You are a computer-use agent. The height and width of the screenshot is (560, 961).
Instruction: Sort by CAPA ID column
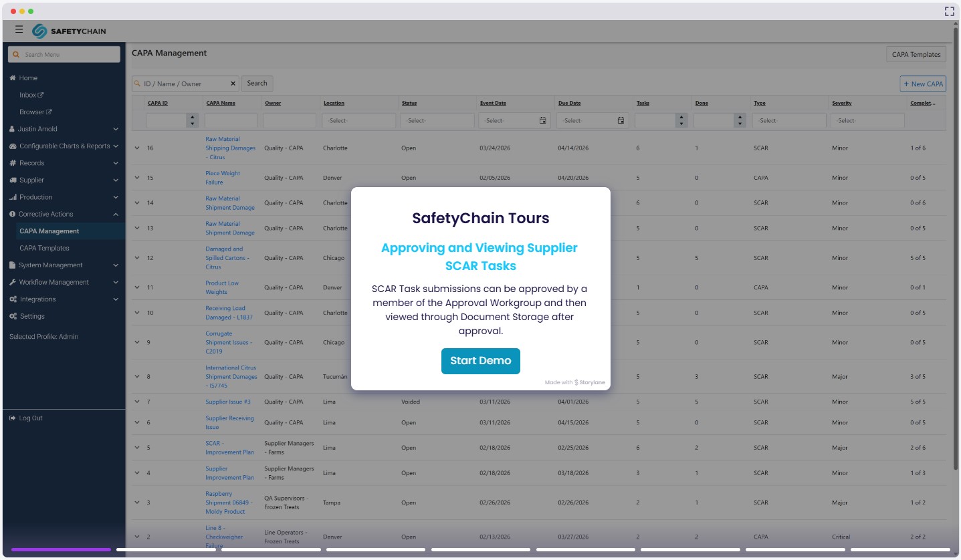click(x=157, y=104)
